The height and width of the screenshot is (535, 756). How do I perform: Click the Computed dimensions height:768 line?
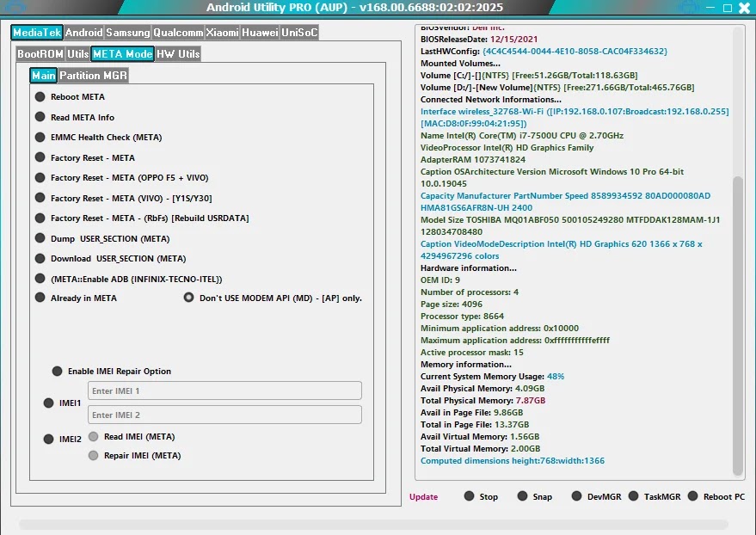pyautogui.click(x=513, y=461)
